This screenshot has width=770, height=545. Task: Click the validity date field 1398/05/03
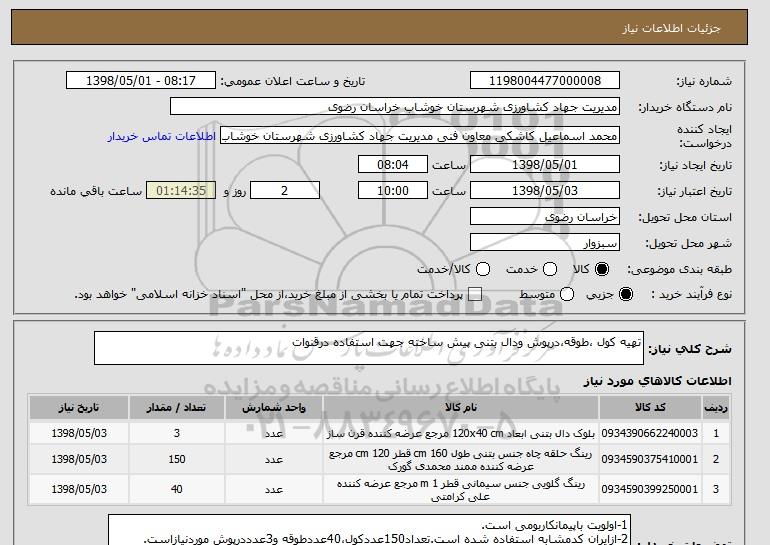coord(545,191)
